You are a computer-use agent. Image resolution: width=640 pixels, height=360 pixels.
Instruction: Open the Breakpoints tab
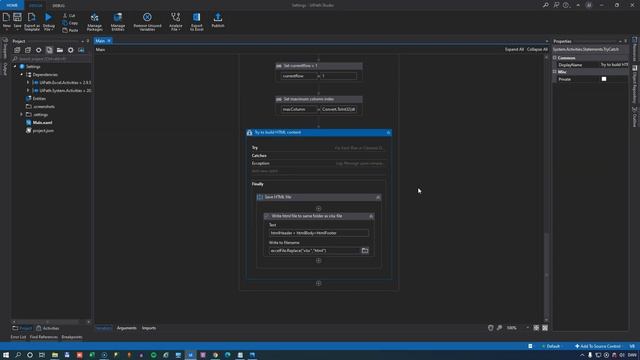(72, 337)
